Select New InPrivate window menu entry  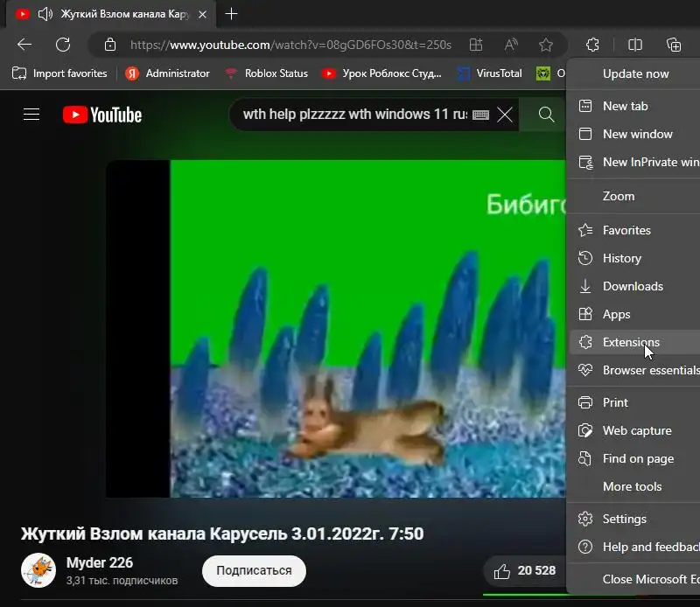[635, 162]
